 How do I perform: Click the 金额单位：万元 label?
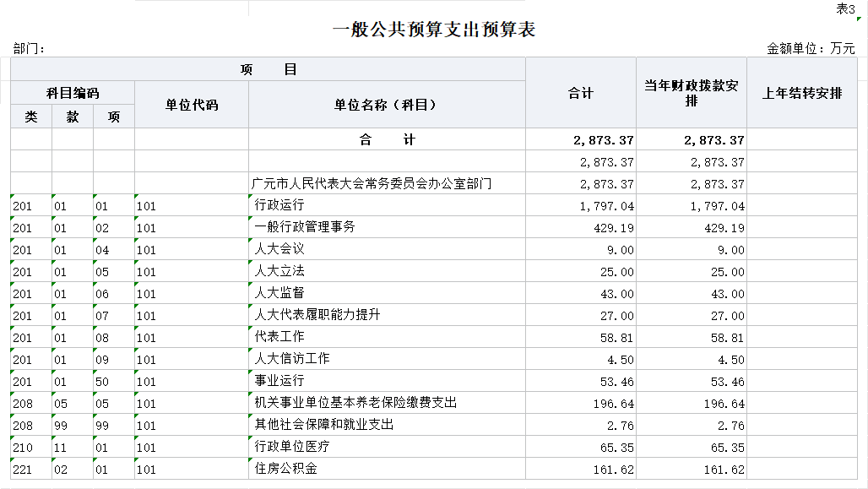click(810, 49)
